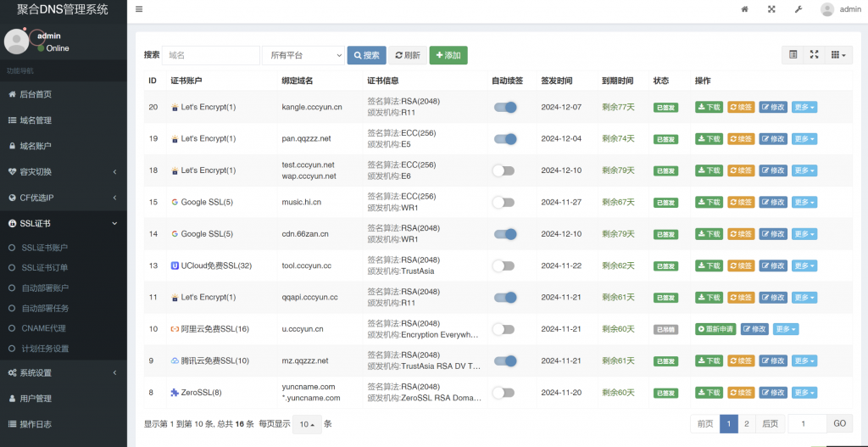Click the UCloud icon in row 13

click(175, 265)
